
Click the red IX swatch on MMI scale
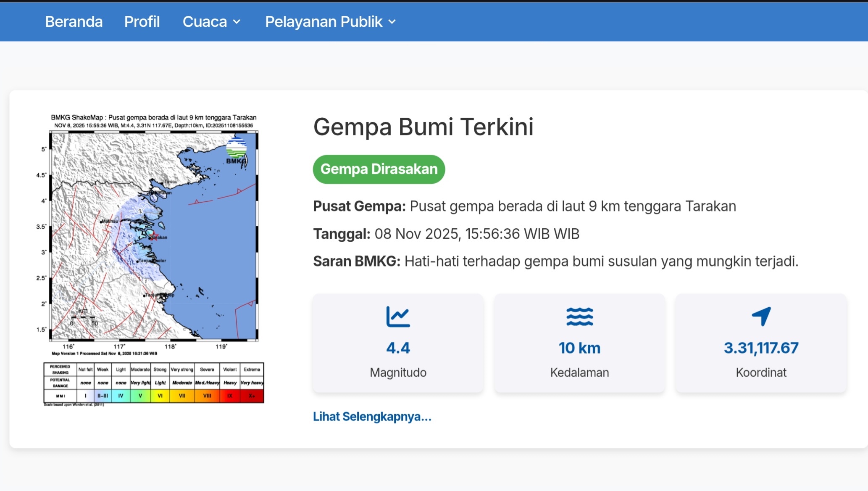tap(229, 395)
